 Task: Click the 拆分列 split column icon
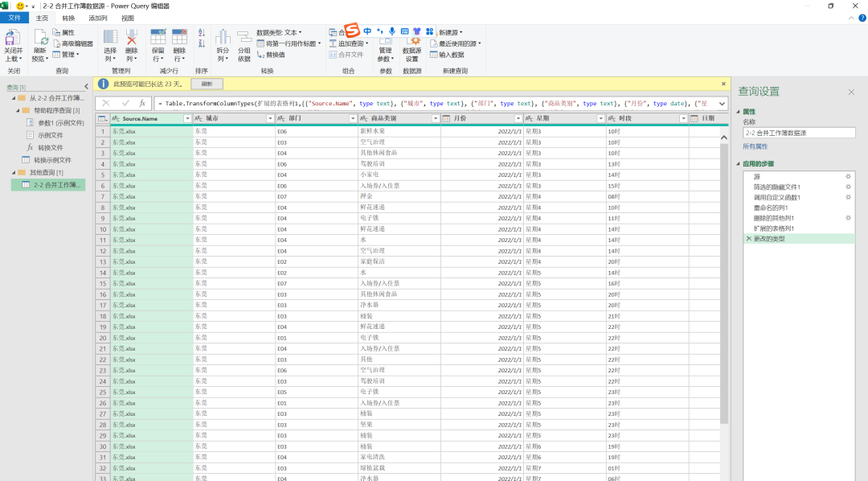pyautogui.click(x=223, y=39)
